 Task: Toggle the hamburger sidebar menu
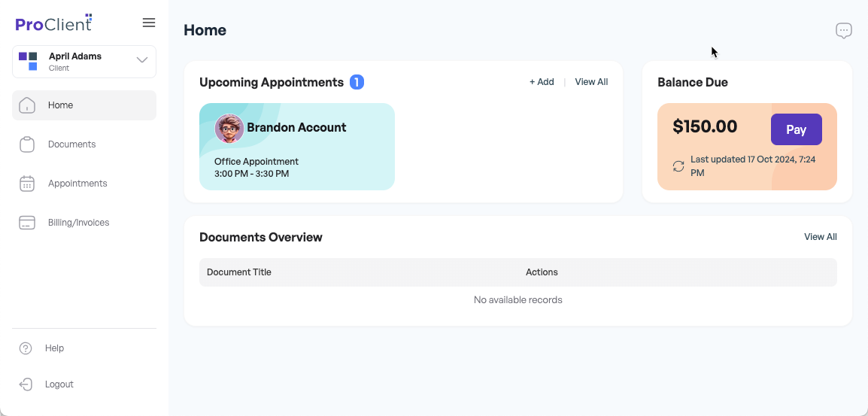click(148, 23)
